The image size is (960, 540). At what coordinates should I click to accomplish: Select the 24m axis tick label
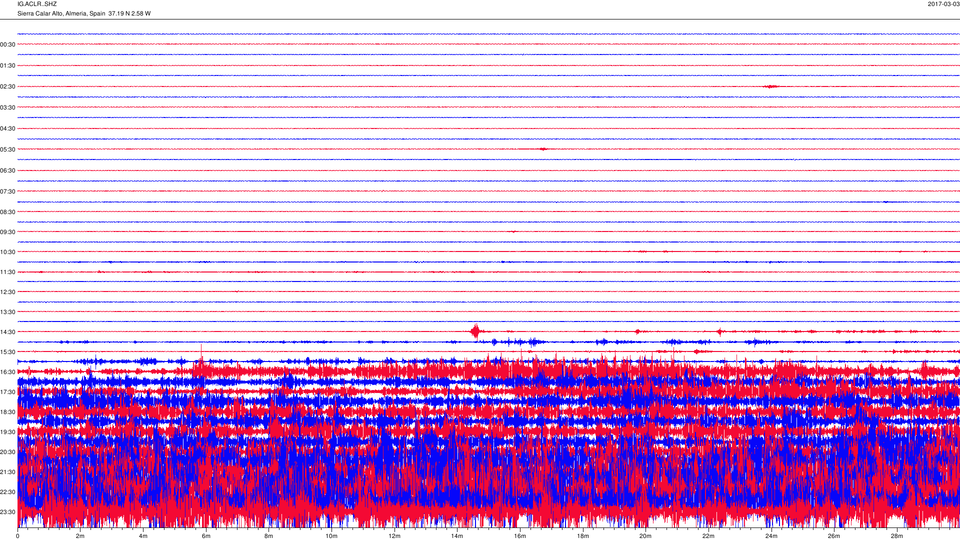point(771,536)
